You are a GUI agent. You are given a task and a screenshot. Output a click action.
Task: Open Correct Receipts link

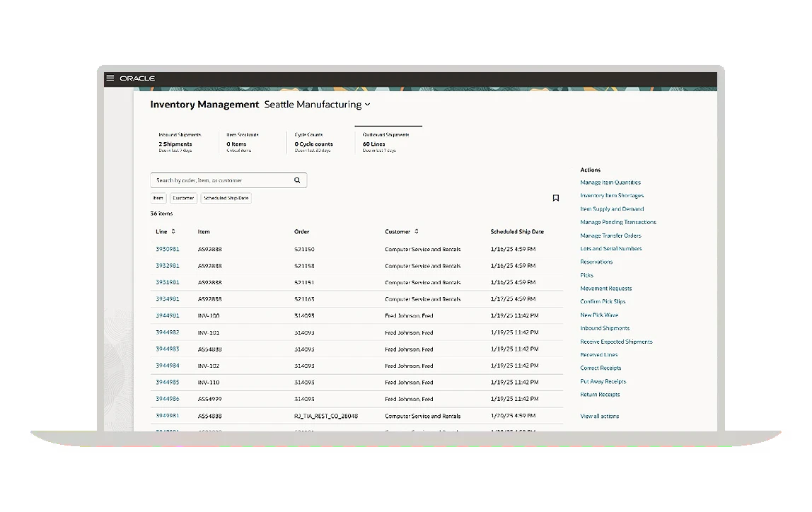click(601, 368)
